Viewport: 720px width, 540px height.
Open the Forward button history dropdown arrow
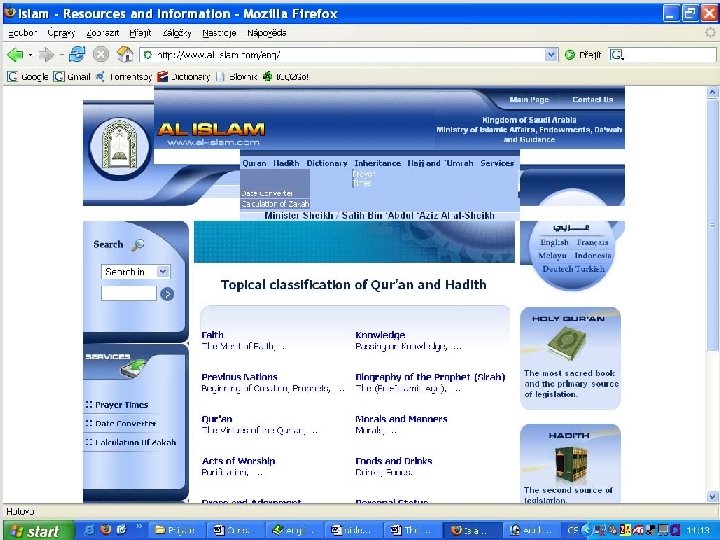[61, 55]
